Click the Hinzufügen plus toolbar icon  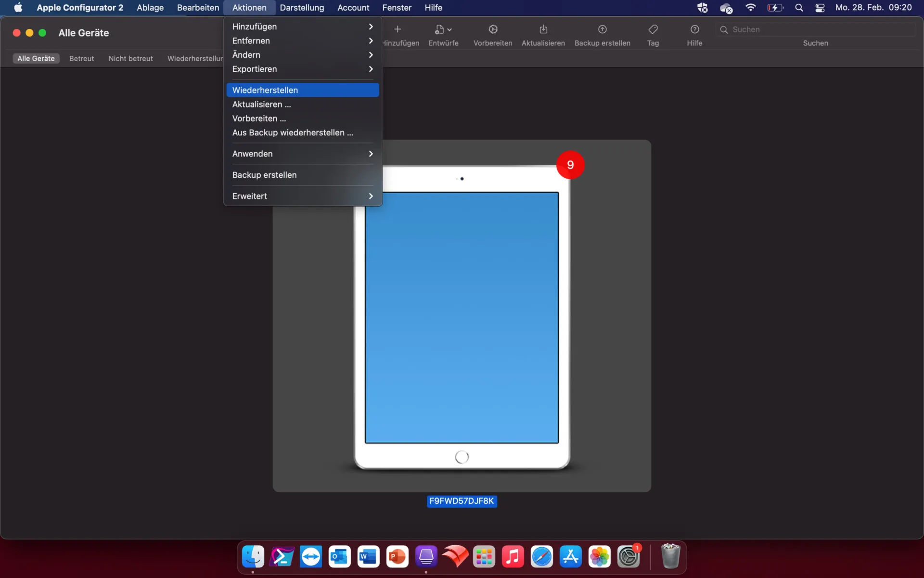click(x=398, y=29)
